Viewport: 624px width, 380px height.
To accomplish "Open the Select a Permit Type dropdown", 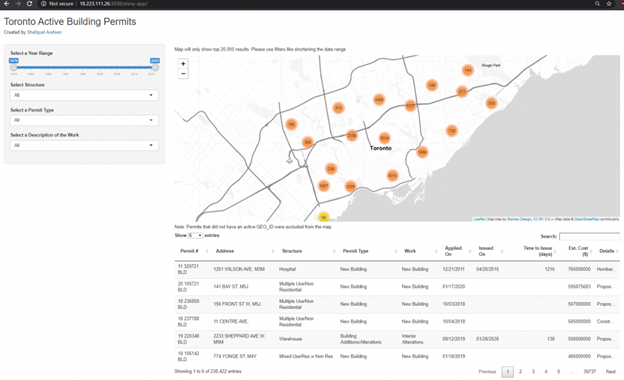I will 84,120.
